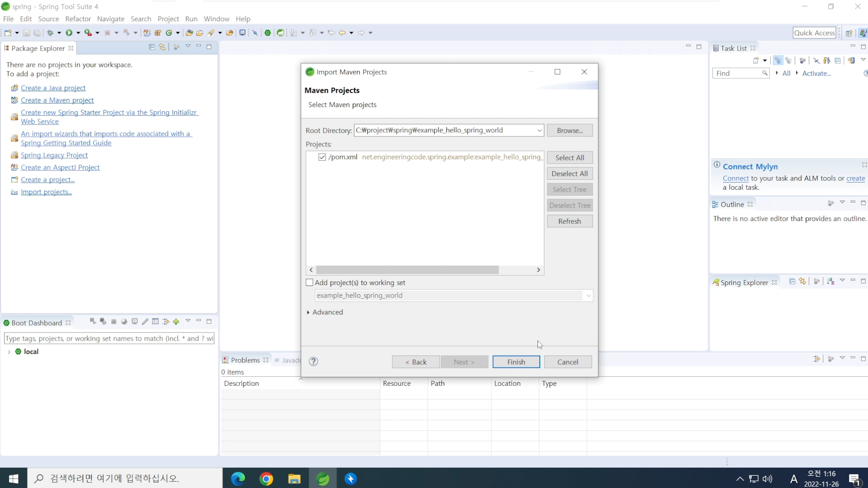868x488 pixels.
Task: Click the Boot Dashboard filter text field
Action: (x=109, y=338)
